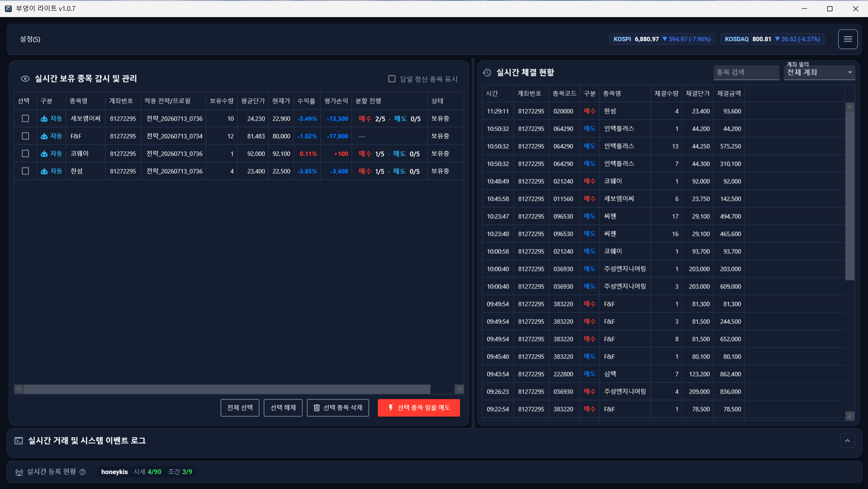Click the history clock icon beside execution status
The height and width of the screenshot is (489, 868).
(487, 72)
